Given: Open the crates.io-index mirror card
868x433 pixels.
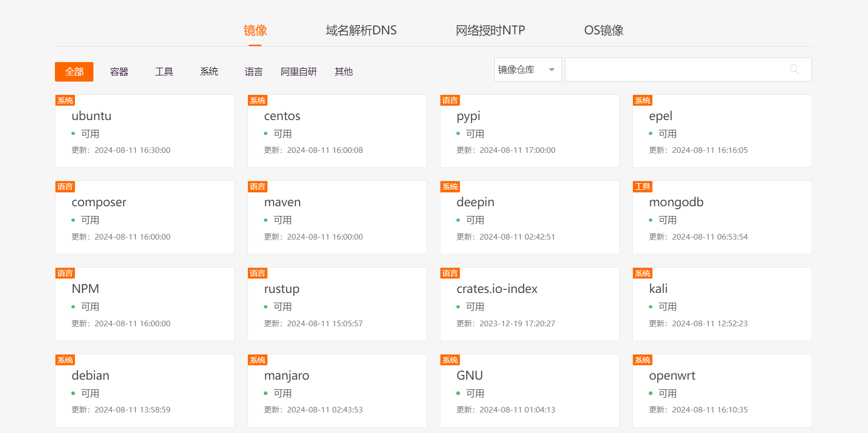Looking at the screenshot, I should 530,304.
